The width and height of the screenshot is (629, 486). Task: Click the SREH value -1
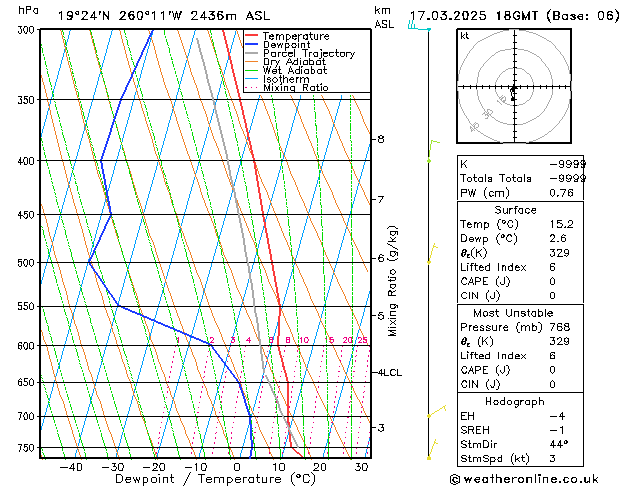pyautogui.click(x=557, y=430)
